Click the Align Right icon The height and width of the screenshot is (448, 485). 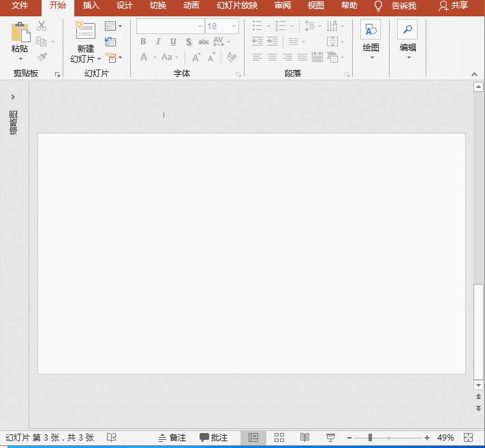tap(287, 57)
